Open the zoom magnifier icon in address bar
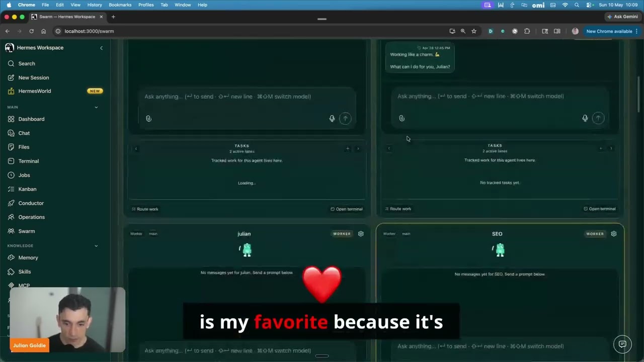Screen dimensions: 644x362 click(x=463, y=31)
